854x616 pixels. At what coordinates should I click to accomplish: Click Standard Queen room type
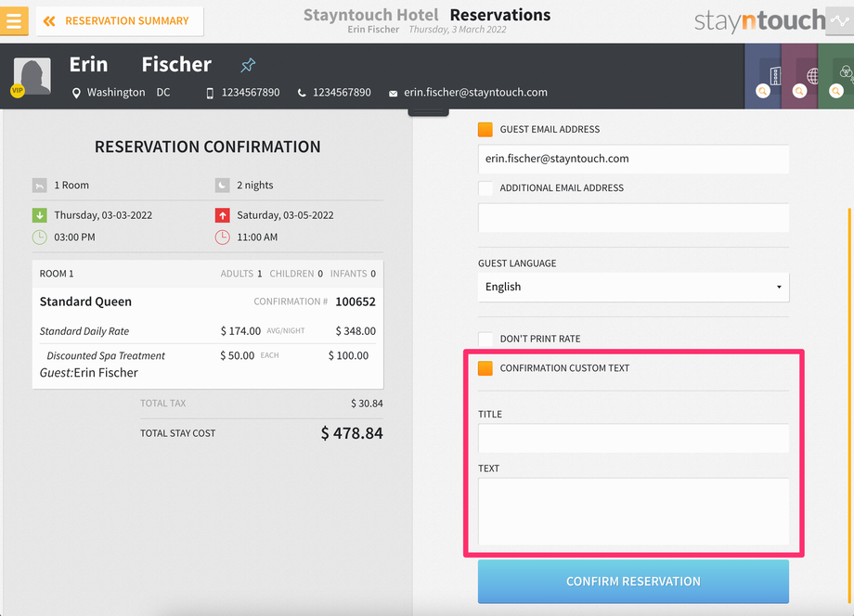85,302
